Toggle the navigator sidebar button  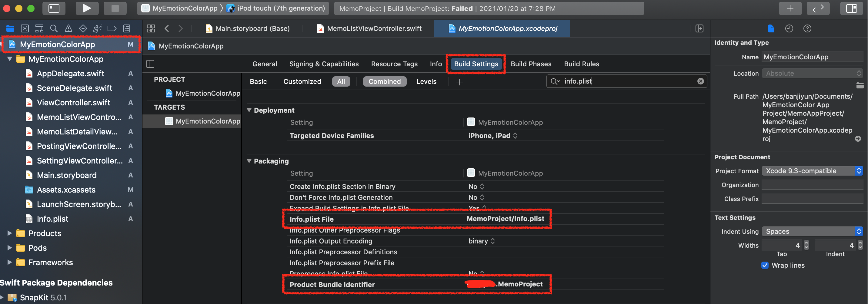point(54,8)
